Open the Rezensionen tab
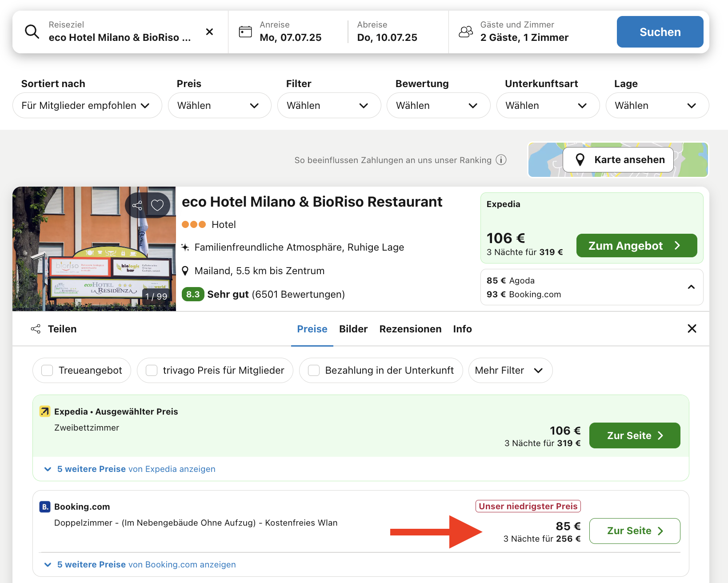728x583 pixels. 410,329
